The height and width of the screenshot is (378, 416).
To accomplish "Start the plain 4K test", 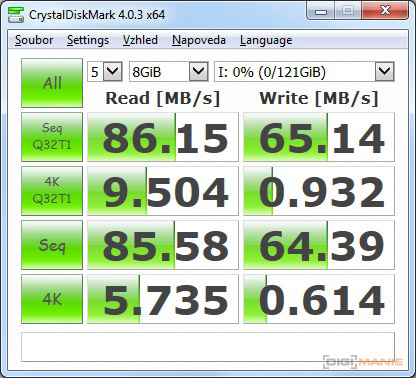I will click(x=52, y=299).
